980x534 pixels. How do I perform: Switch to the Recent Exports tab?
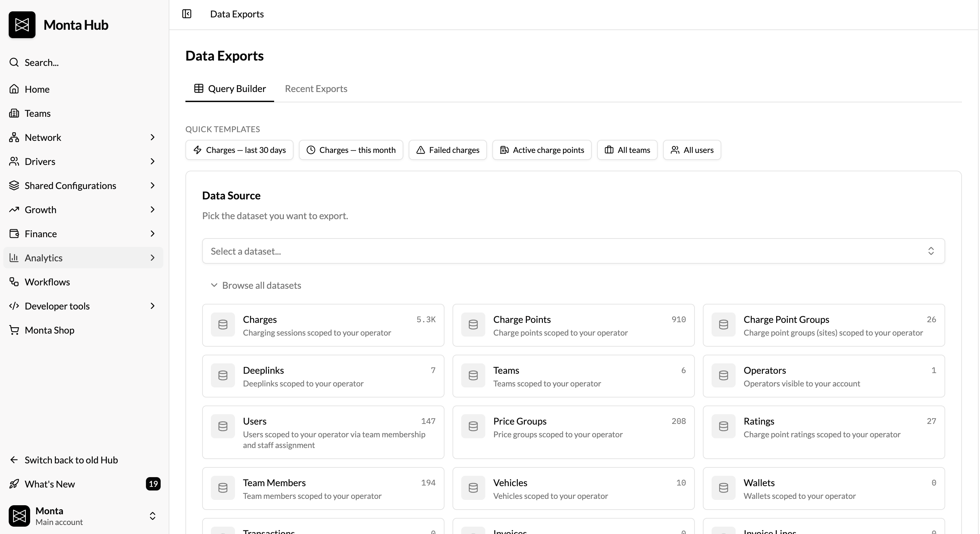click(316, 89)
